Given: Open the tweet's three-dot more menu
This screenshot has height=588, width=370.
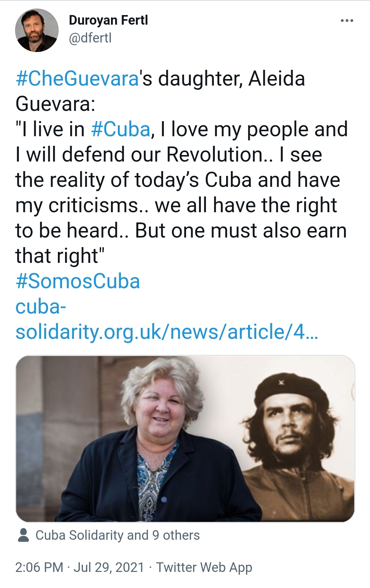Looking at the screenshot, I should click(x=347, y=21).
